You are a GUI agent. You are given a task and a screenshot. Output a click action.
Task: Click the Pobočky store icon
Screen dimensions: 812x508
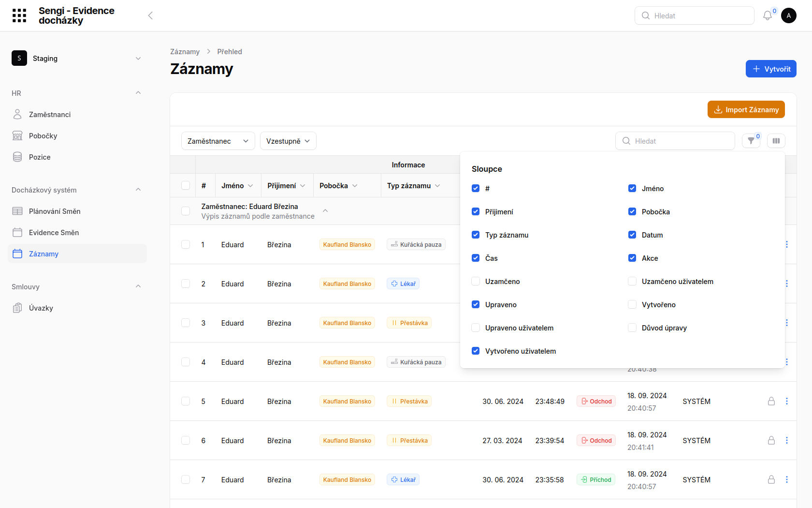(x=17, y=135)
